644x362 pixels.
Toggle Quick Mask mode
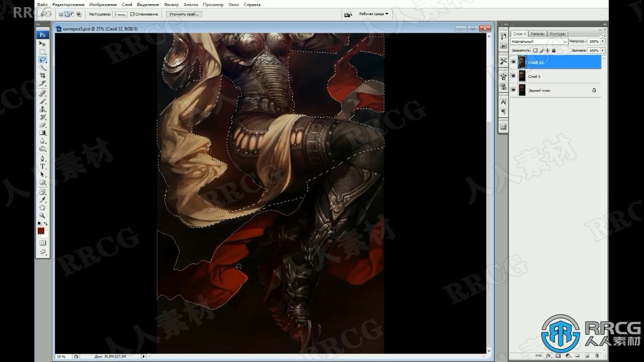[x=43, y=243]
